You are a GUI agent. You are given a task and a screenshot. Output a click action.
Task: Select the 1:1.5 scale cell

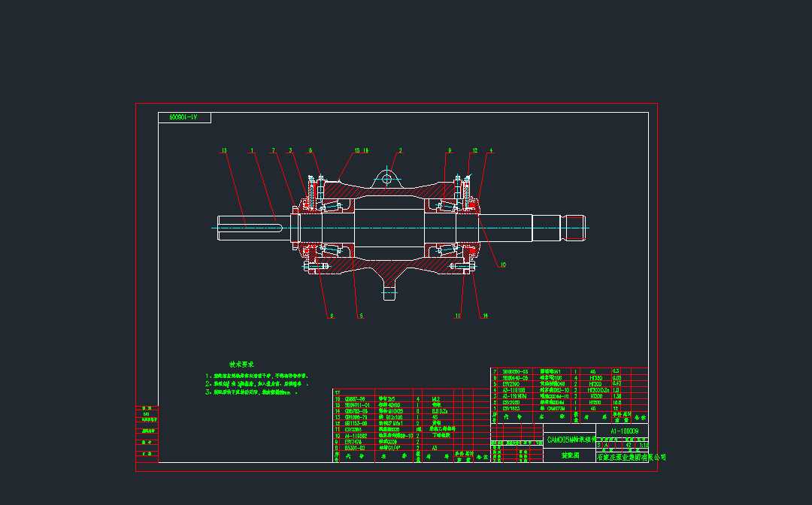tap(644, 445)
